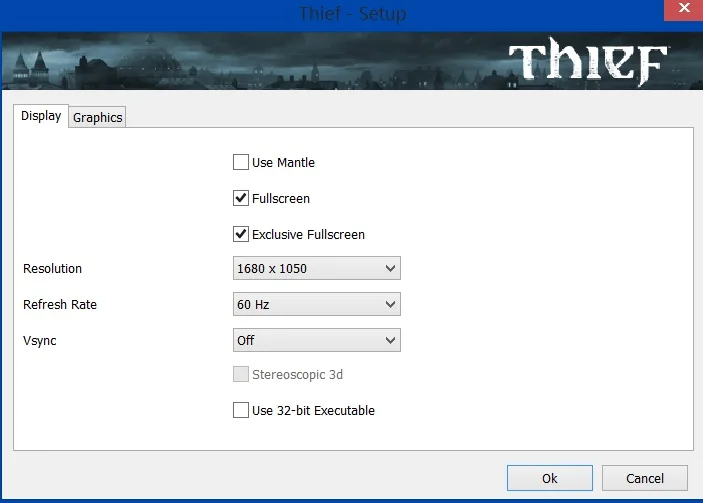Click the Fullscreen label text
Image resolution: width=703 pixels, height=503 pixels.
pyautogui.click(x=281, y=198)
